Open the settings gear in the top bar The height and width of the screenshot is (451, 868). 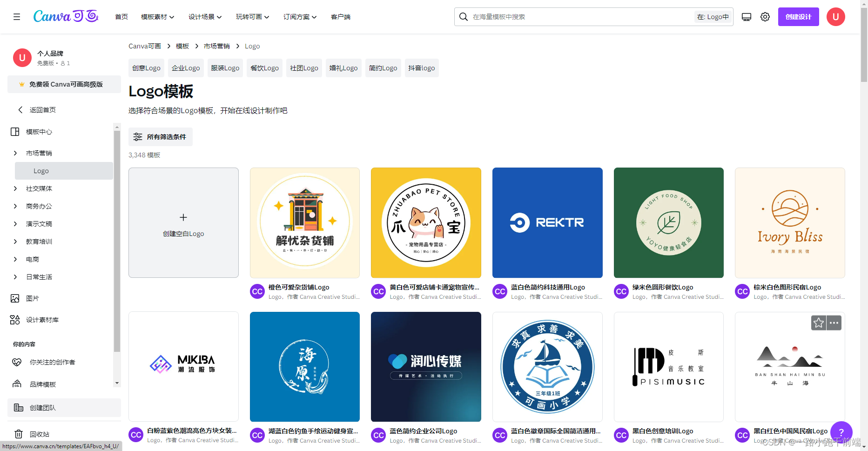click(765, 16)
